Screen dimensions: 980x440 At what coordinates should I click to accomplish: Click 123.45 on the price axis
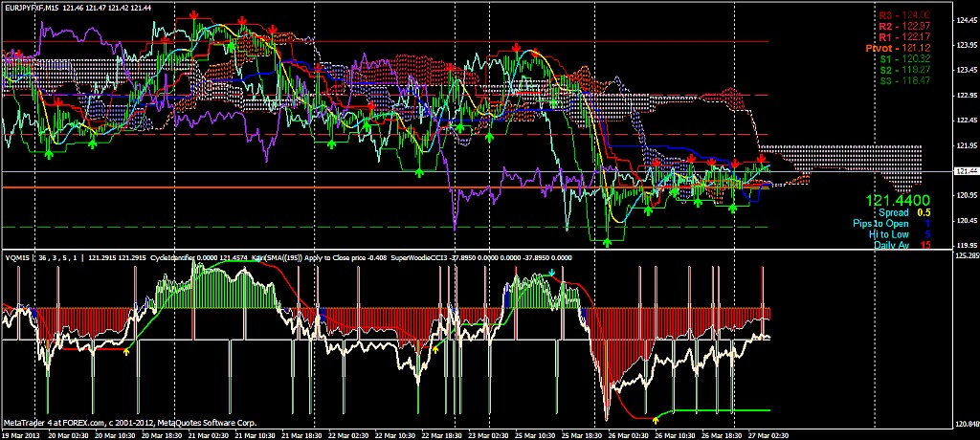[967, 70]
